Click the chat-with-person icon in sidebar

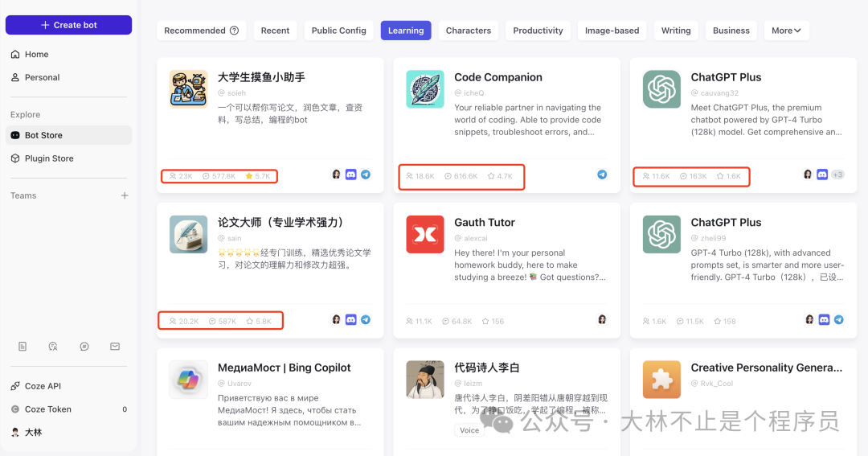coord(53,347)
